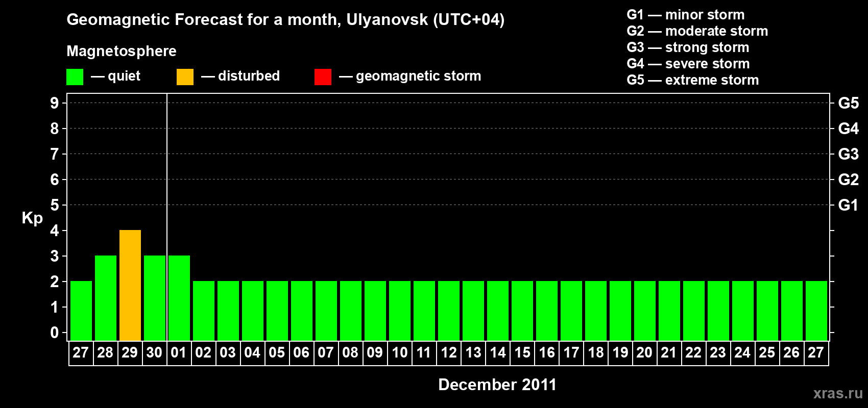Click the green quiet legend swatch

[75, 77]
